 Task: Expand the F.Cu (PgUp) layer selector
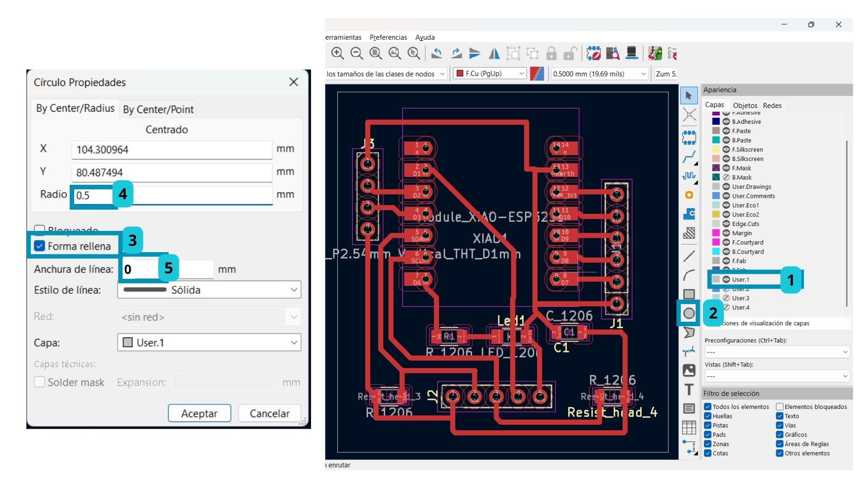(490, 73)
